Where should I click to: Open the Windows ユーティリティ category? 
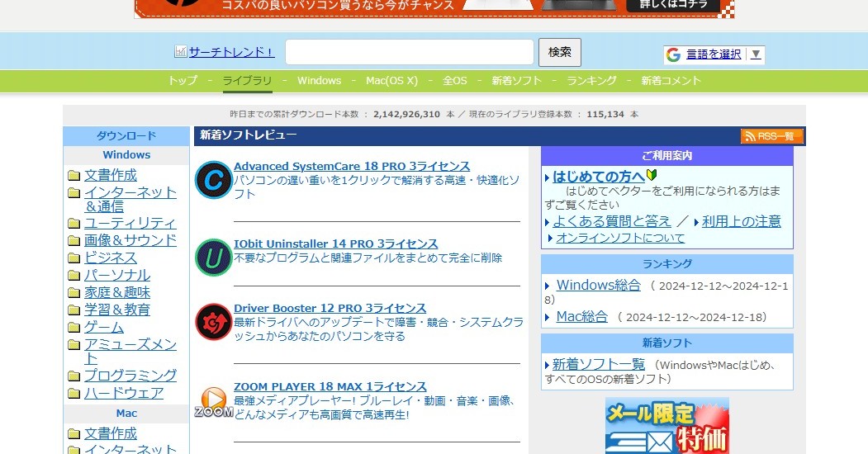130,223
